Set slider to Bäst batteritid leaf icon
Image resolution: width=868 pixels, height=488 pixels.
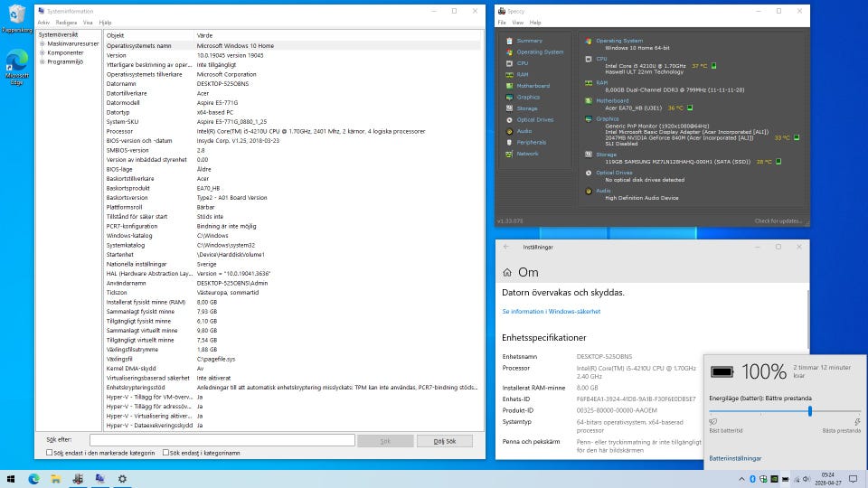[713, 422]
